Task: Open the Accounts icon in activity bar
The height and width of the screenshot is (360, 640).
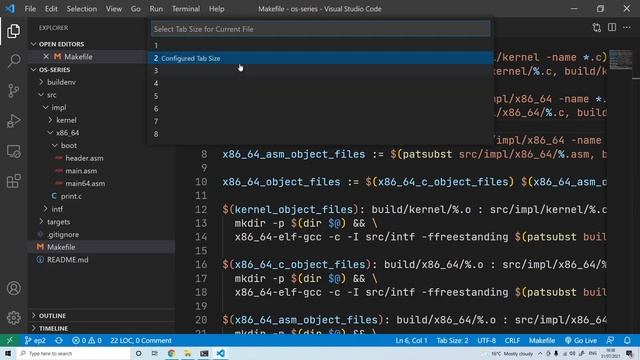Action: 13,288
